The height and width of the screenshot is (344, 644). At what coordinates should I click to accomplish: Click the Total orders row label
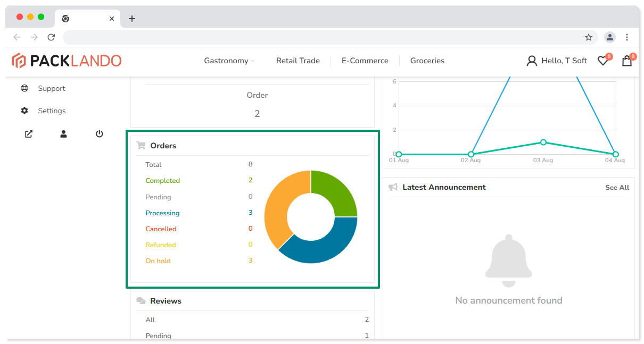pos(153,165)
